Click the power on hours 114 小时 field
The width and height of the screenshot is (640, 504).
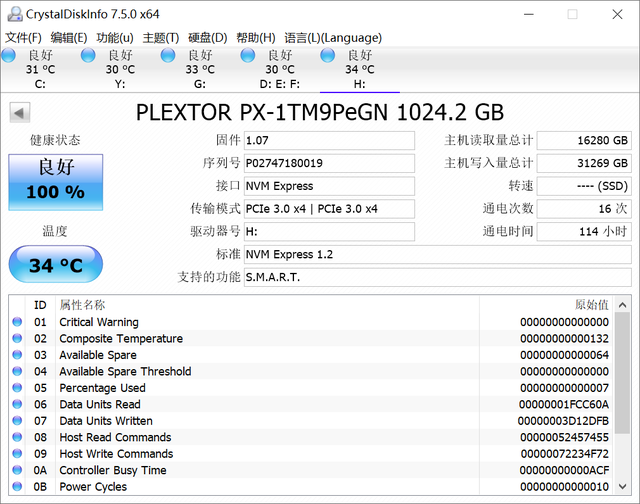coord(584,232)
